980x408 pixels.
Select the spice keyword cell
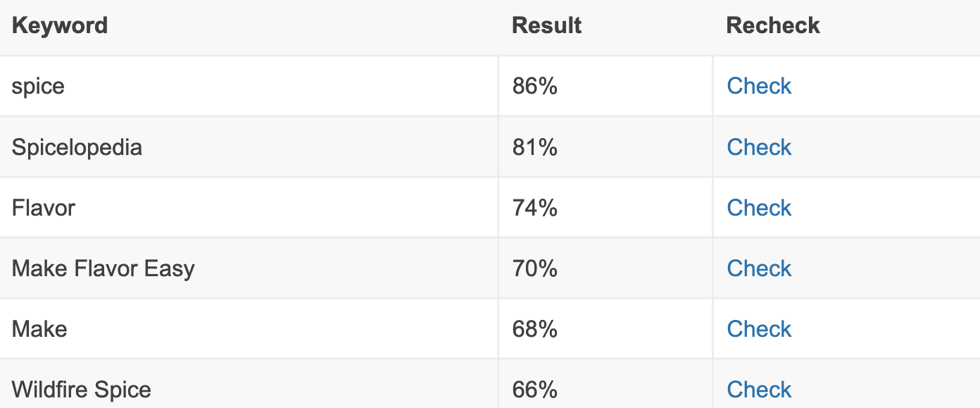tap(38, 86)
